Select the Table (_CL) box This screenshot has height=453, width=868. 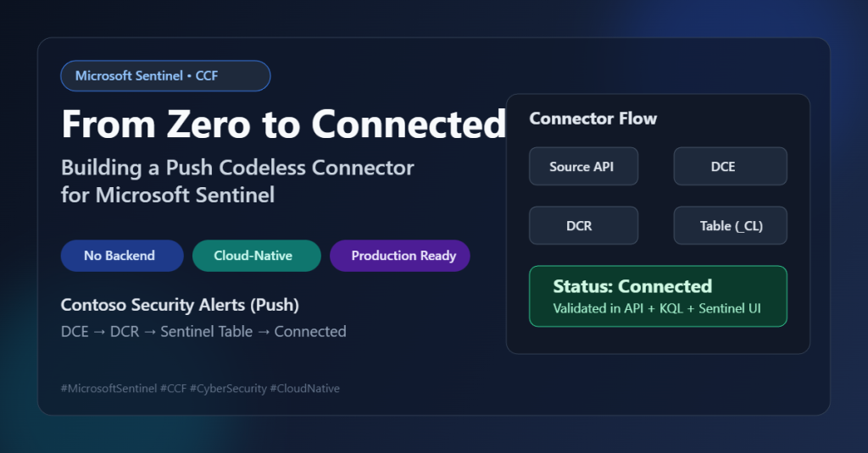coord(730,226)
